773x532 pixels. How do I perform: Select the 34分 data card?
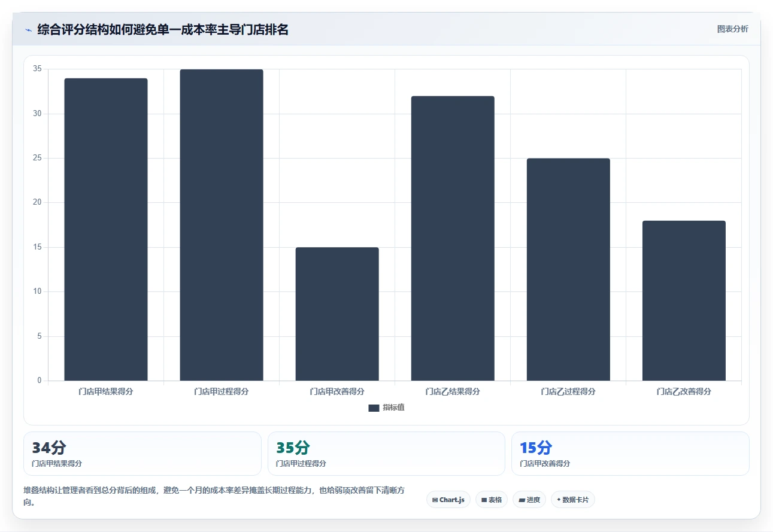pos(143,454)
